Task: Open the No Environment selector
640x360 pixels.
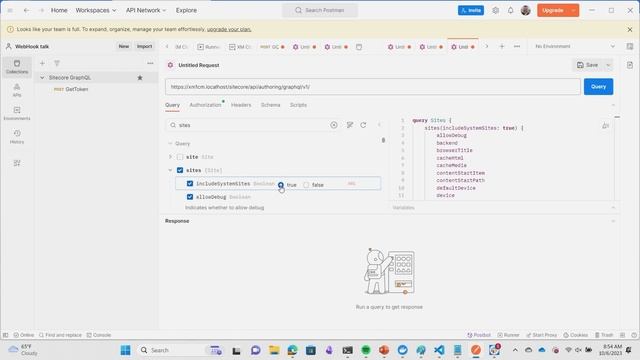Action: tap(575, 47)
